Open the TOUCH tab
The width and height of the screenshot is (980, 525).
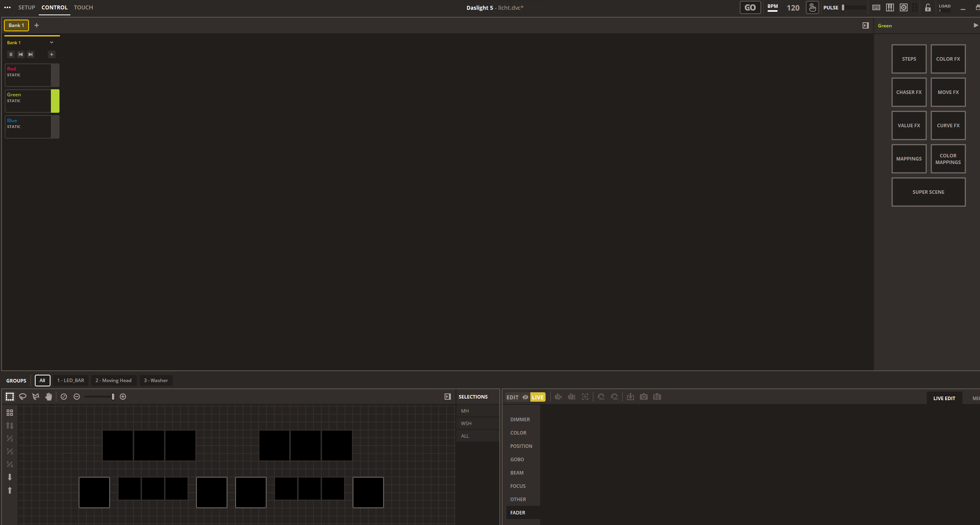tap(83, 7)
